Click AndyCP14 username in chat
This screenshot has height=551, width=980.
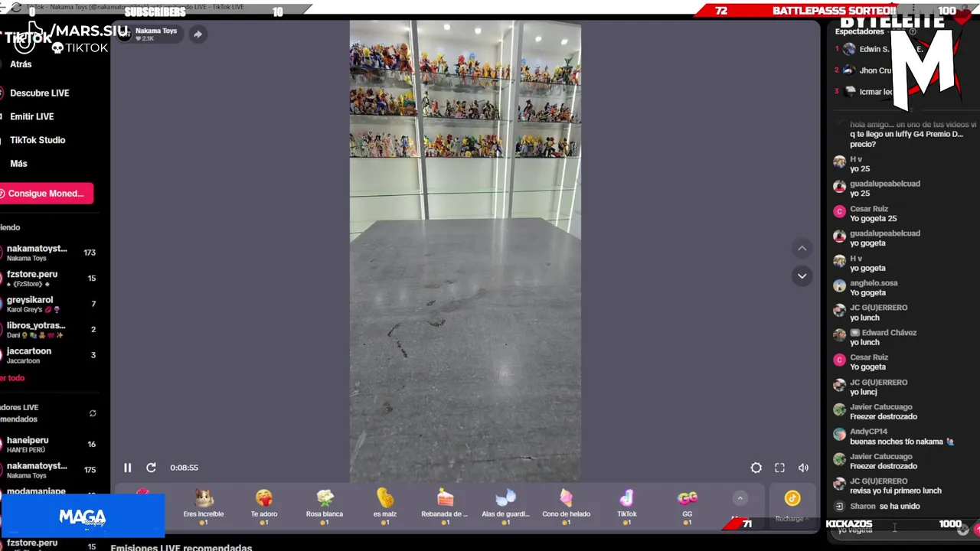(x=868, y=432)
